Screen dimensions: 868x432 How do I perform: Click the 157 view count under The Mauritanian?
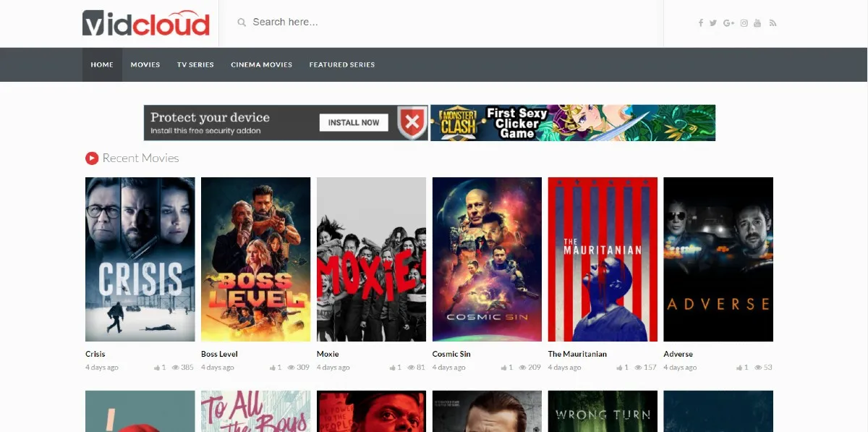click(x=650, y=368)
